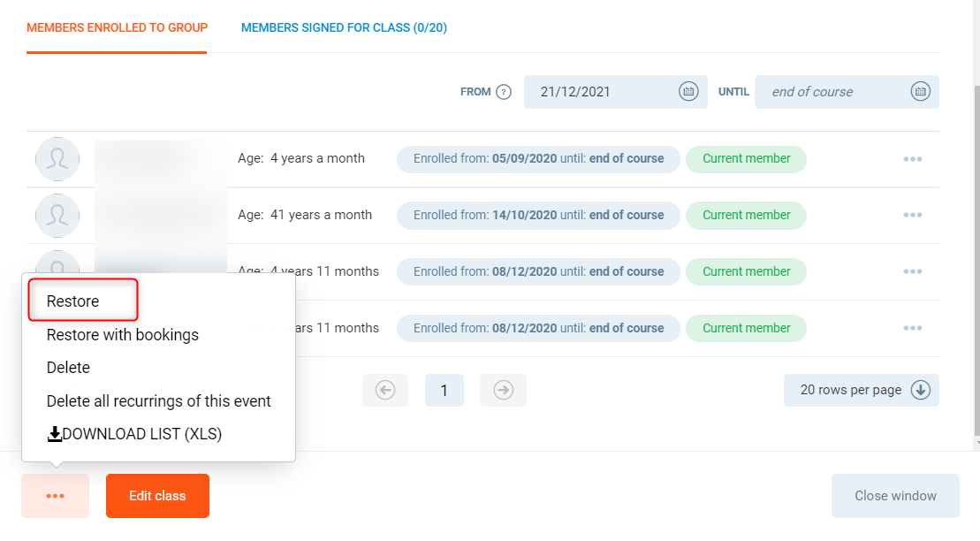Open options for the 05/09/2020 enrolled member

pos(913,159)
